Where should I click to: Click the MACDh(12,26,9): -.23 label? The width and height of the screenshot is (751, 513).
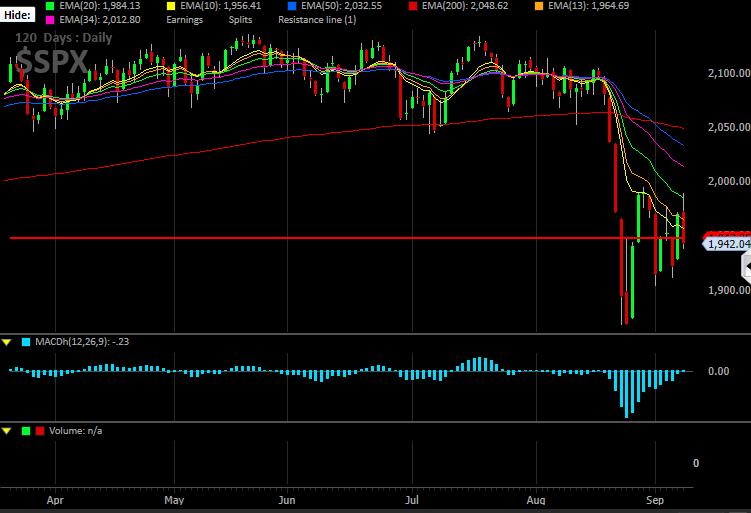click(82, 342)
